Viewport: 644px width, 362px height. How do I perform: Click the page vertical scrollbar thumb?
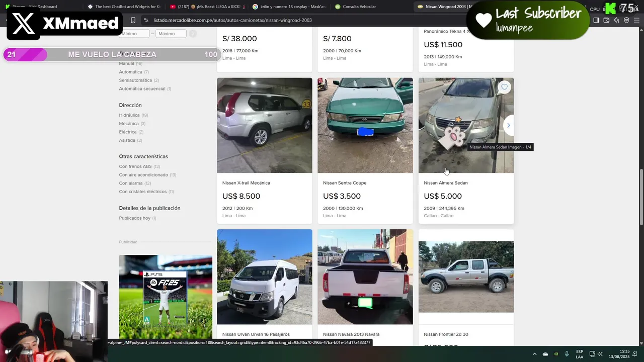click(641, 197)
